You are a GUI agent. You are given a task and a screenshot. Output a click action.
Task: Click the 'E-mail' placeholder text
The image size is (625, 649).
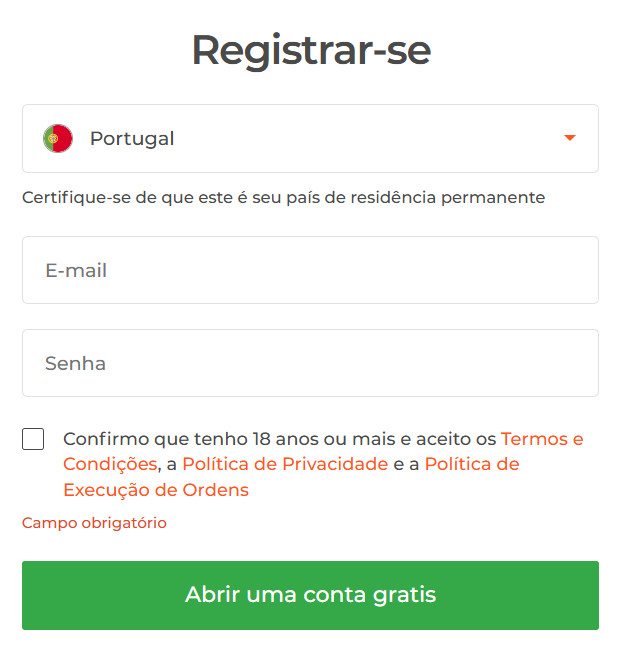click(76, 270)
